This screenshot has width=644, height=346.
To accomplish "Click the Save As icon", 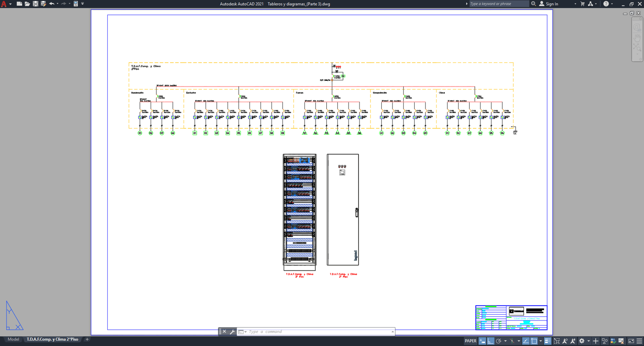I will click(43, 4).
